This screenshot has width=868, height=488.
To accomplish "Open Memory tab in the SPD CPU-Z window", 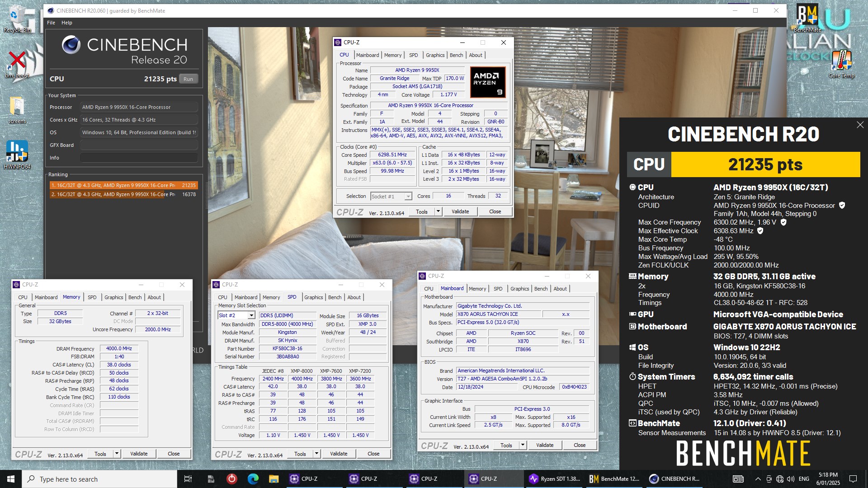I will point(271,297).
